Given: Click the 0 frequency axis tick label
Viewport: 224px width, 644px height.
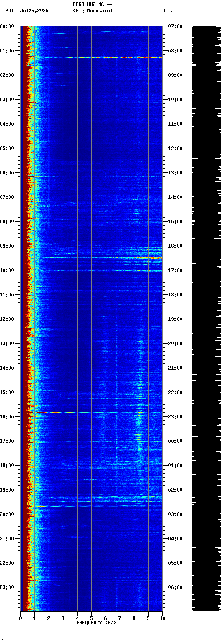Looking at the screenshot, I should tap(20, 618).
